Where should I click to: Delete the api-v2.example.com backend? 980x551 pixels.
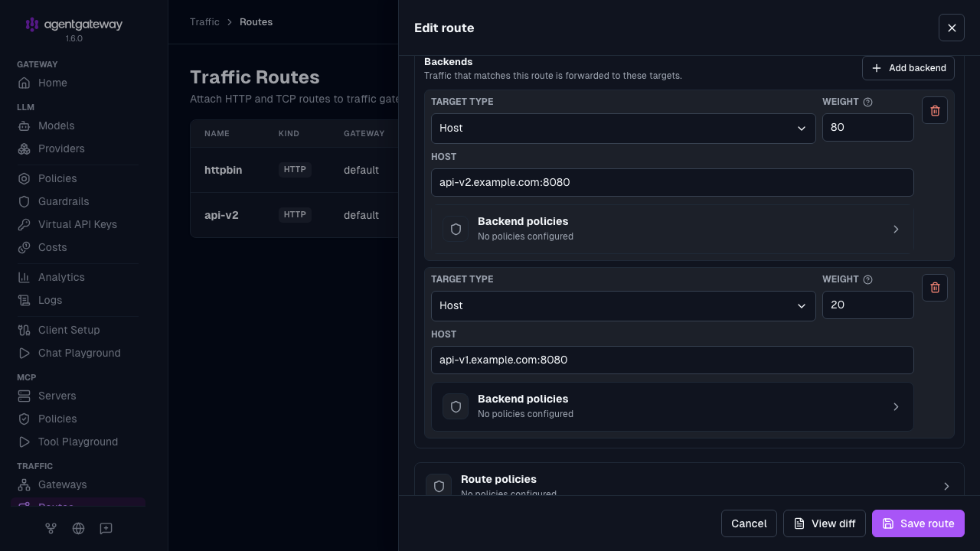click(935, 110)
